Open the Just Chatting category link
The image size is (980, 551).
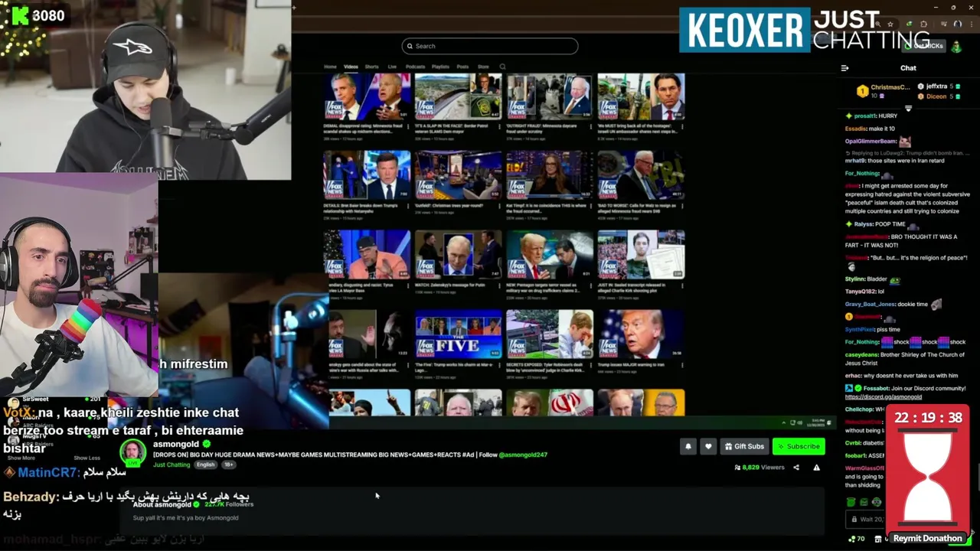click(x=171, y=465)
